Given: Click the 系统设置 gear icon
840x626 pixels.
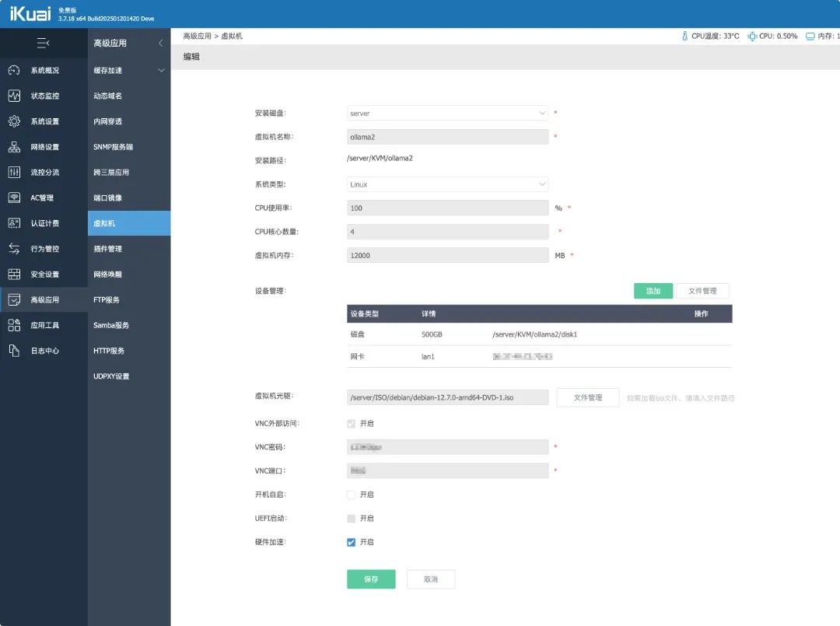Looking at the screenshot, I should pos(14,121).
